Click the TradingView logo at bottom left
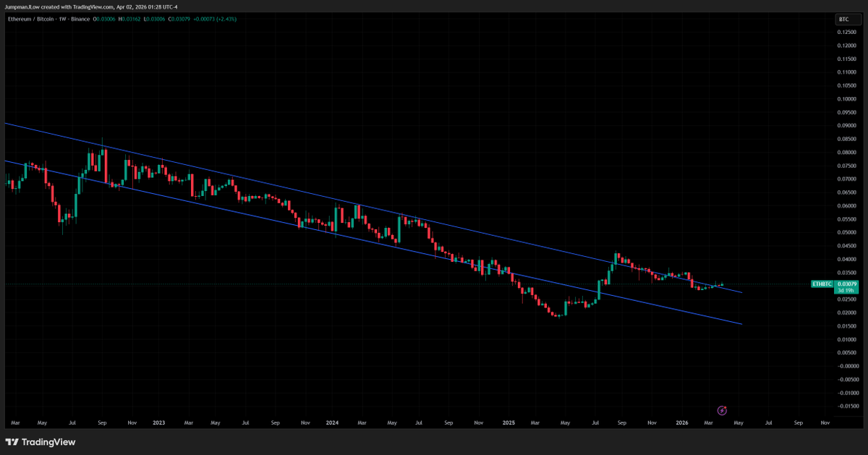Viewport: 868px width, 455px height. click(x=41, y=442)
